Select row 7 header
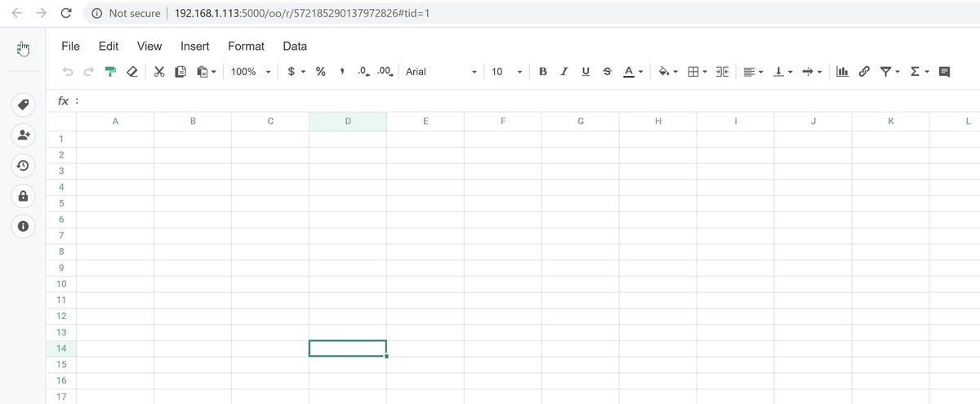This screenshot has width=980, height=404. 61,235
